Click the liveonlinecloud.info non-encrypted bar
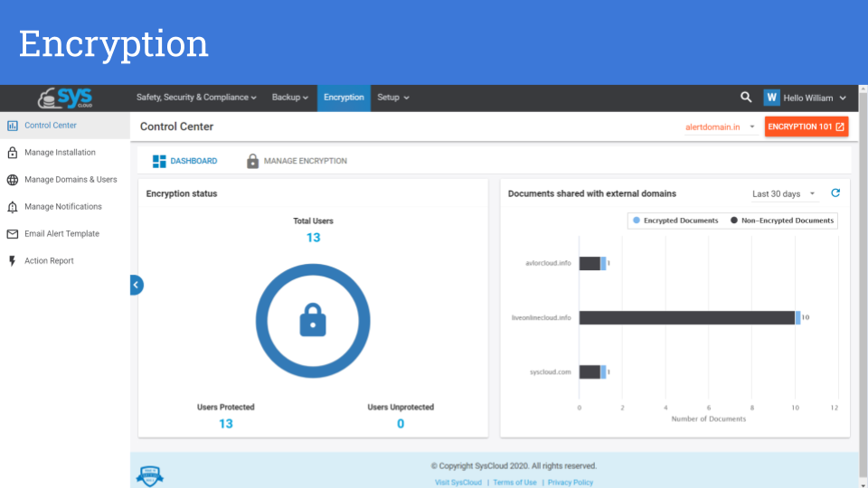The width and height of the screenshot is (868, 488). tap(687, 318)
